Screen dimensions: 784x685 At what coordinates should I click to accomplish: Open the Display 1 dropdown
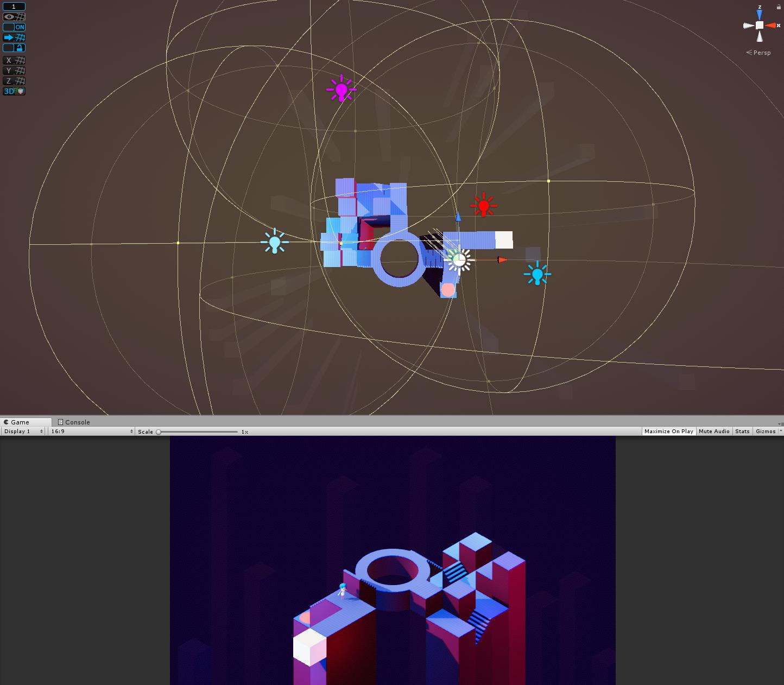click(x=23, y=432)
